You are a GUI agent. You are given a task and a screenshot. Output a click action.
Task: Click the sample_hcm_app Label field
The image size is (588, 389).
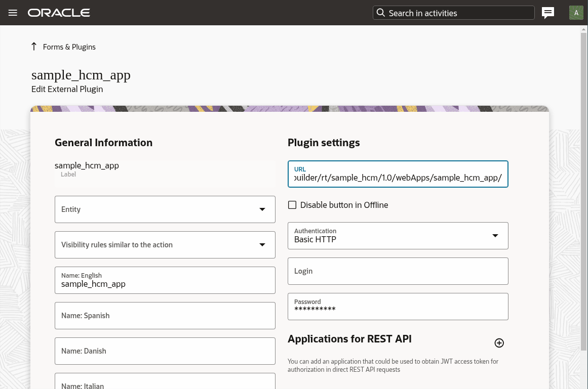(x=165, y=174)
